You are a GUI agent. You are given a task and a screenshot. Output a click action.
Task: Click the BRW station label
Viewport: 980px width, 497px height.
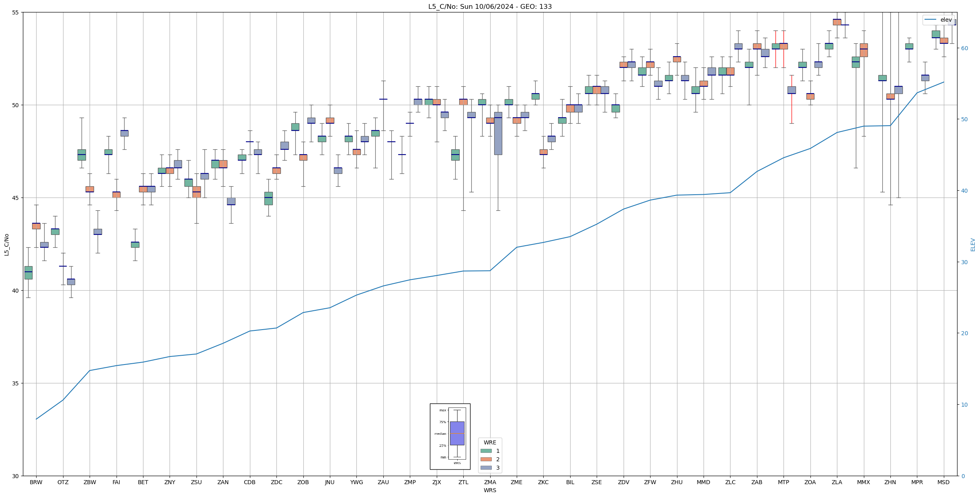[x=36, y=482]
